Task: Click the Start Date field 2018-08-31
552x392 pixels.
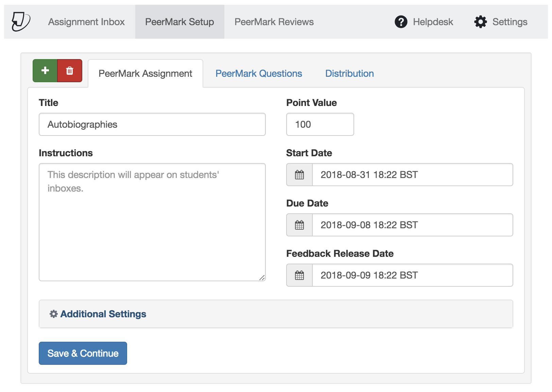Action: tap(413, 175)
